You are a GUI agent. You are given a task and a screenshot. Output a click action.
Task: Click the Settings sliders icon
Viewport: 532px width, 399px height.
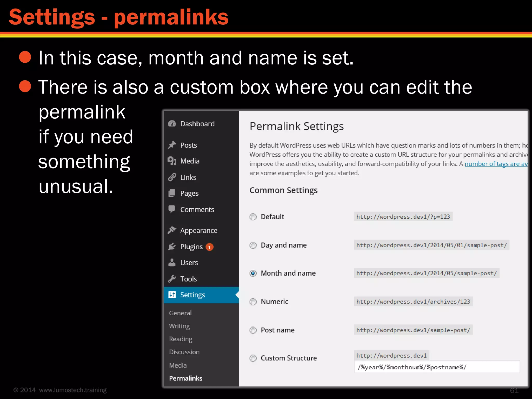(x=172, y=295)
